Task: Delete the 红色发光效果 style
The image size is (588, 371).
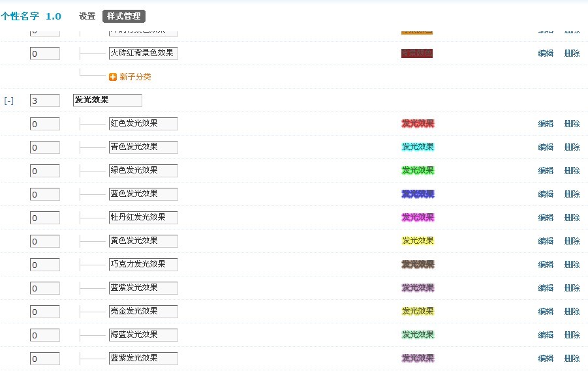Action: [x=572, y=124]
